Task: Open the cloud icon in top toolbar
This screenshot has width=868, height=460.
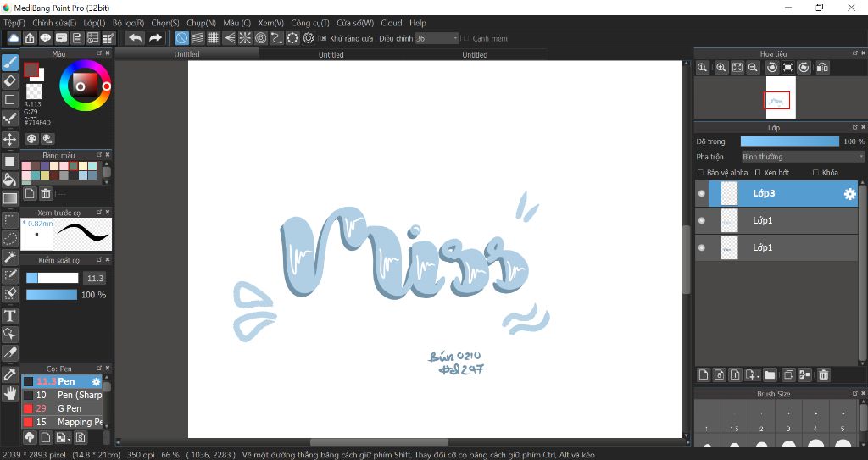Action: pos(14,38)
